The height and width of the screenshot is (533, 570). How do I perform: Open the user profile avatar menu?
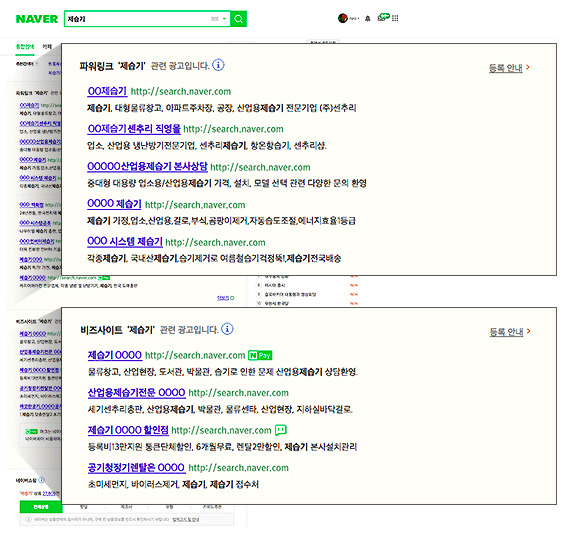[x=342, y=18]
